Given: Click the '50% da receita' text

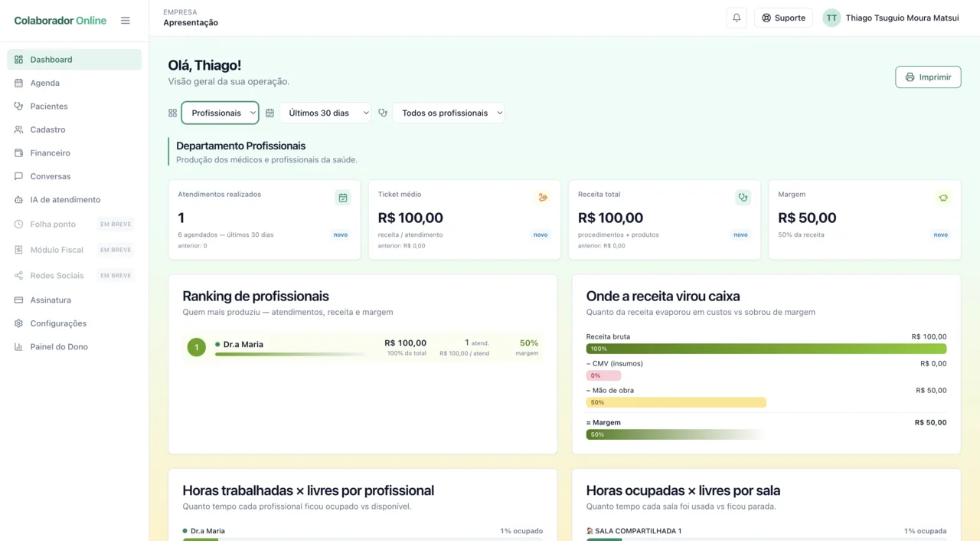Looking at the screenshot, I should (x=801, y=234).
